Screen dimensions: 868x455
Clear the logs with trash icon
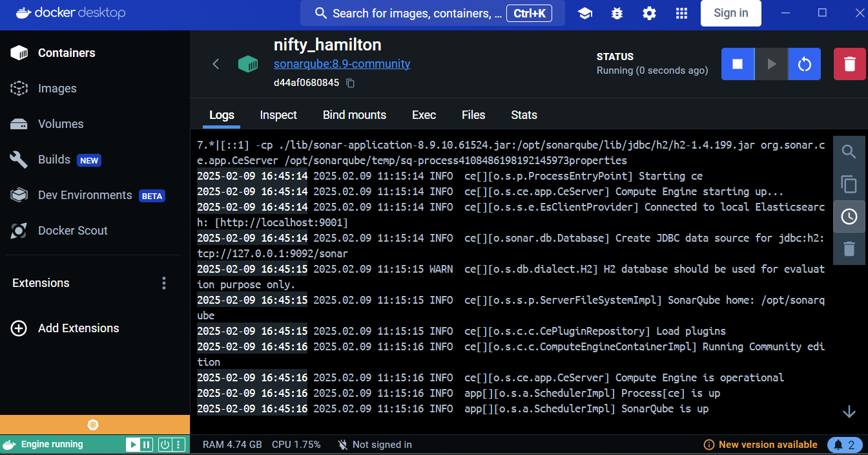(849, 249)
